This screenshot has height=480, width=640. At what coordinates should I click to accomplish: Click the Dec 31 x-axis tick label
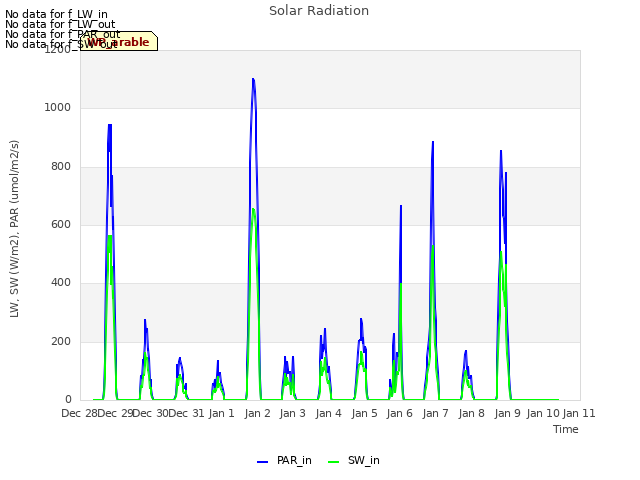tap(186, 413)
